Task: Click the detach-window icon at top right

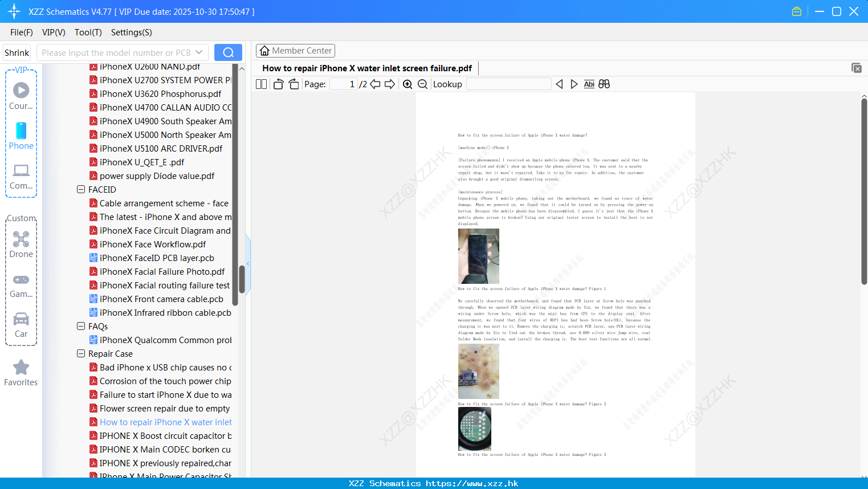Action: pos(857,68)
